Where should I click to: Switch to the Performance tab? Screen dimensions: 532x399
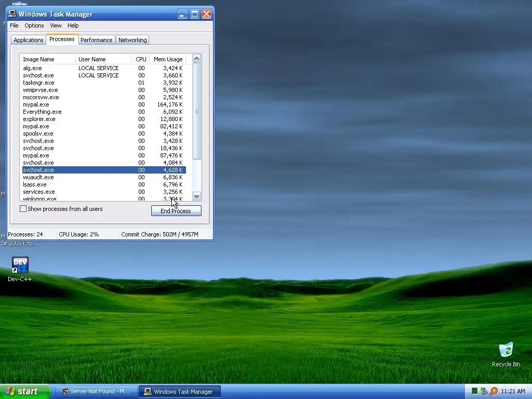click(x=96, y=39)
